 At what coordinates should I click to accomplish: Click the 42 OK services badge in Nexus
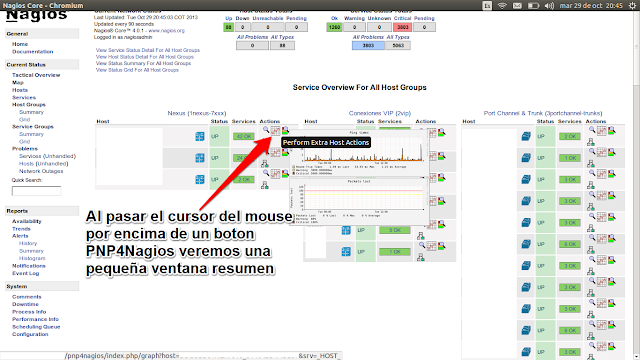(244, 136)
